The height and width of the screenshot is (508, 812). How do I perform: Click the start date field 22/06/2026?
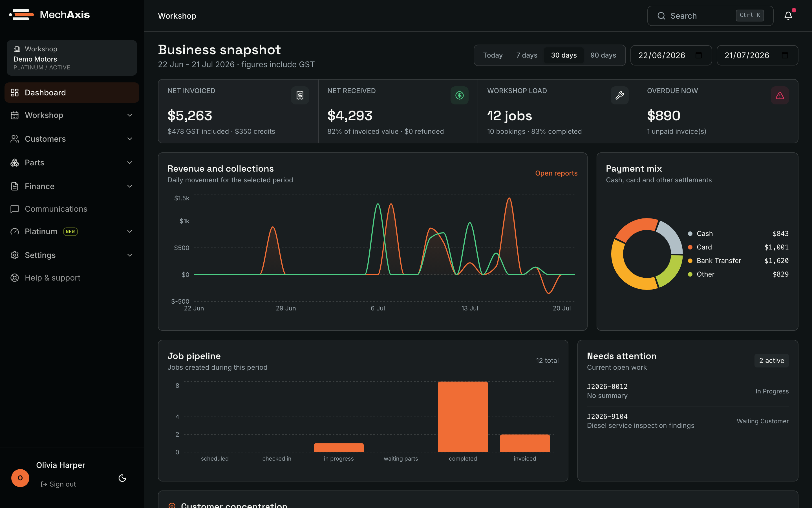point(671,55)
